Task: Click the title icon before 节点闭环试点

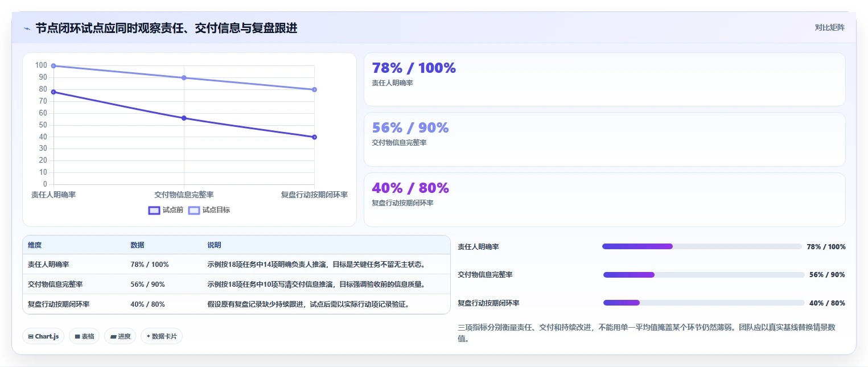Action: coord(27,28)
